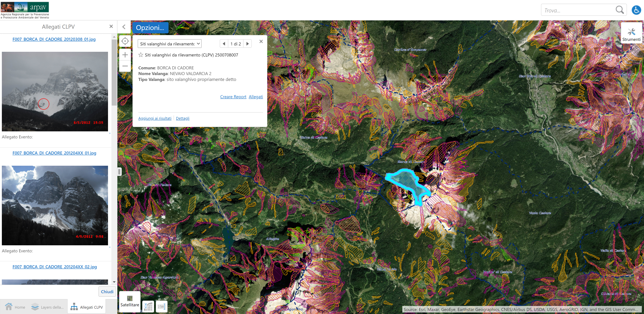Click Nome Valanga: NEVAIO VALDARCIA 2 text

[175, 73]
